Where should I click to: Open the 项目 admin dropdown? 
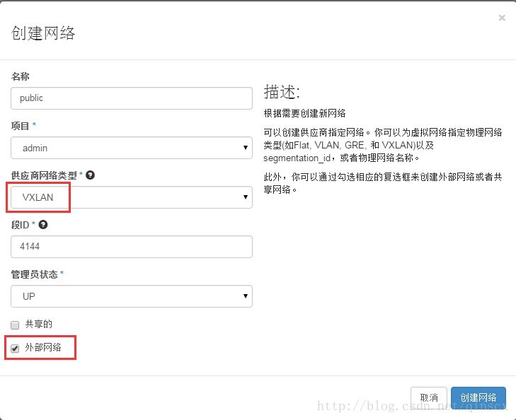click(132, 148)
